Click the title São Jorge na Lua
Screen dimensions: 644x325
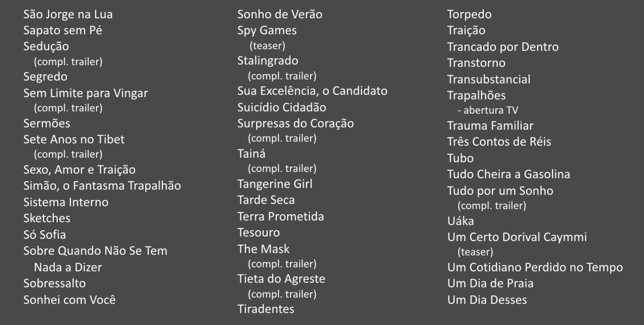(x=67, y=14)
